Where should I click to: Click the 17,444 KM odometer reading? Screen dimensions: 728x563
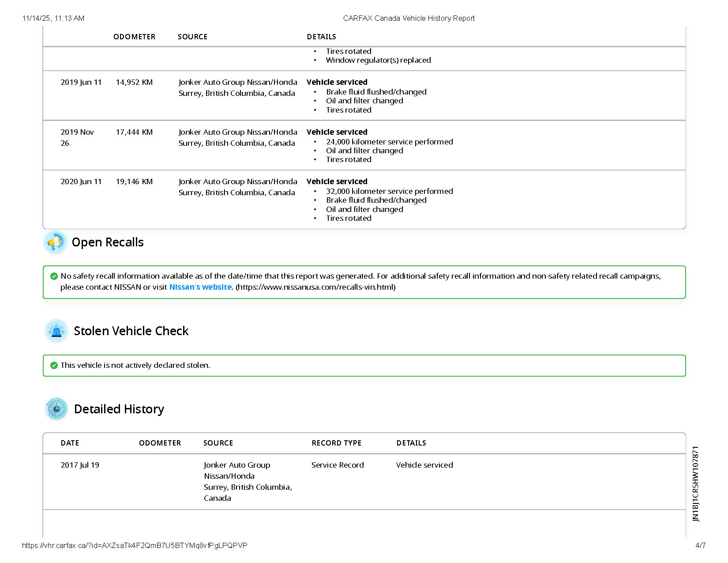[134, 132]
